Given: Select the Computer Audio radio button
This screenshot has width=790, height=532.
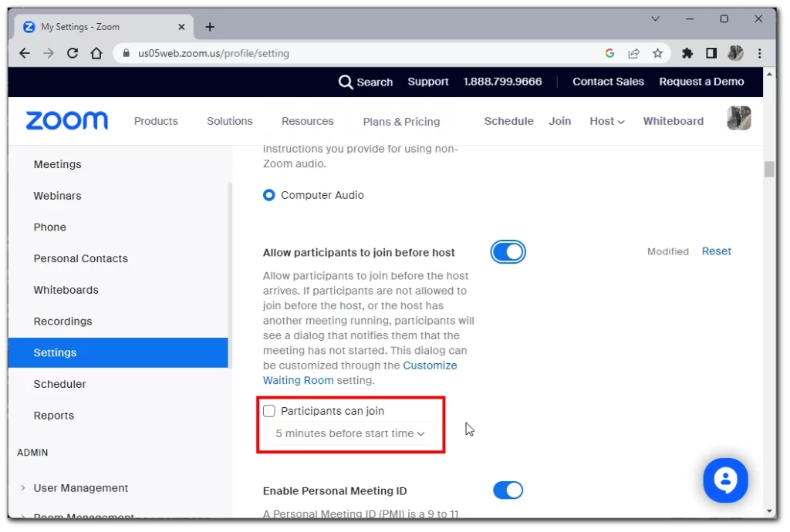Looking at the screenshot, I should [x=269, y=195].
